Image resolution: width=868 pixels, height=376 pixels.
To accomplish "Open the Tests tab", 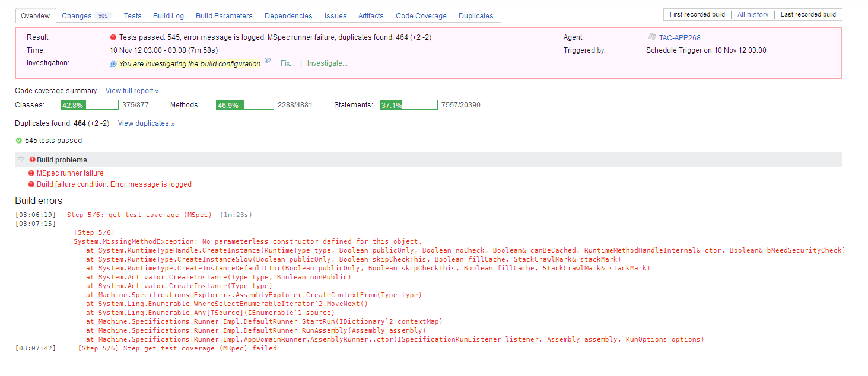I will coord(132,16).
